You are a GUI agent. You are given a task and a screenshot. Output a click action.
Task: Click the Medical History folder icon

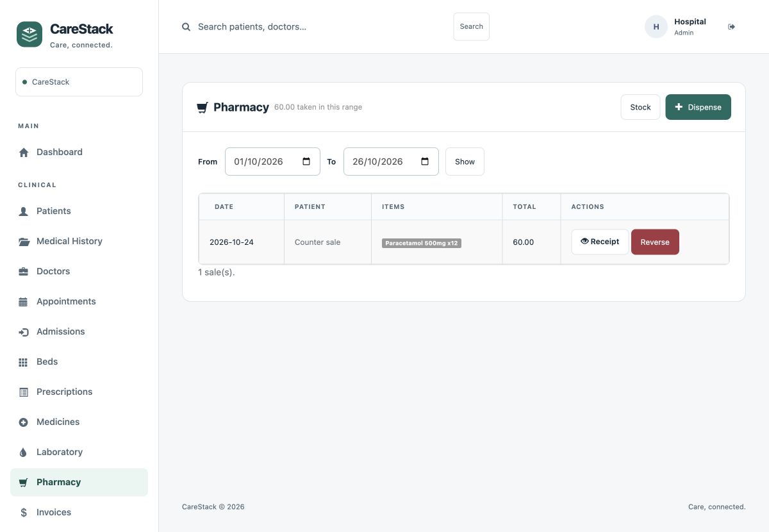pos(24,242)
